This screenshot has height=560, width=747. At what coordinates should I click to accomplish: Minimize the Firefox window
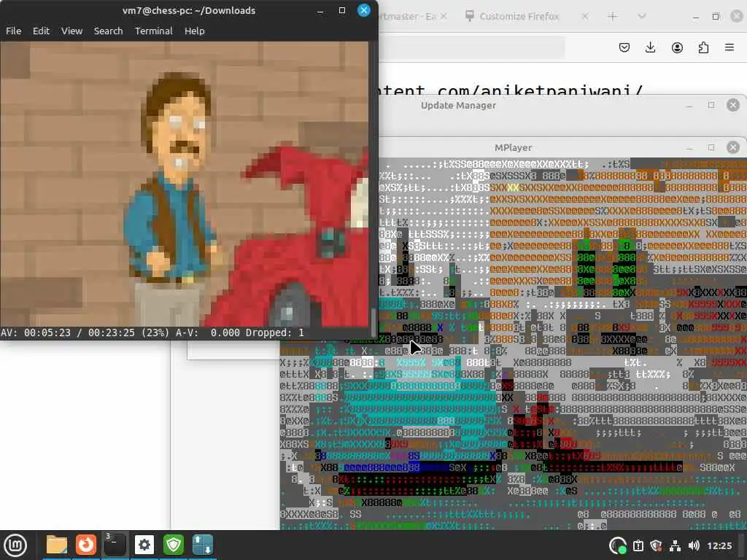[x=696, y=17]
